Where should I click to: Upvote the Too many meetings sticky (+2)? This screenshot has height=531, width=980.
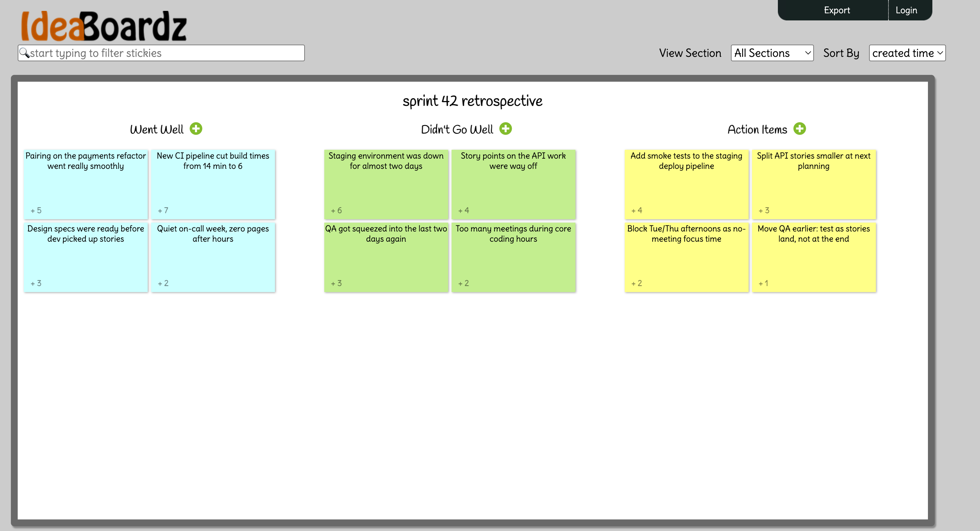[464, 283]
